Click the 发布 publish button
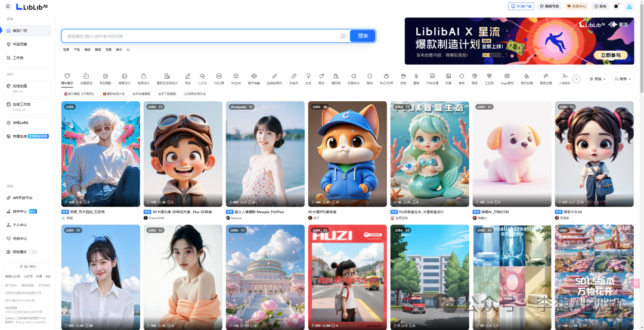Viewport: 644px width, 330px height. (600, 6)
